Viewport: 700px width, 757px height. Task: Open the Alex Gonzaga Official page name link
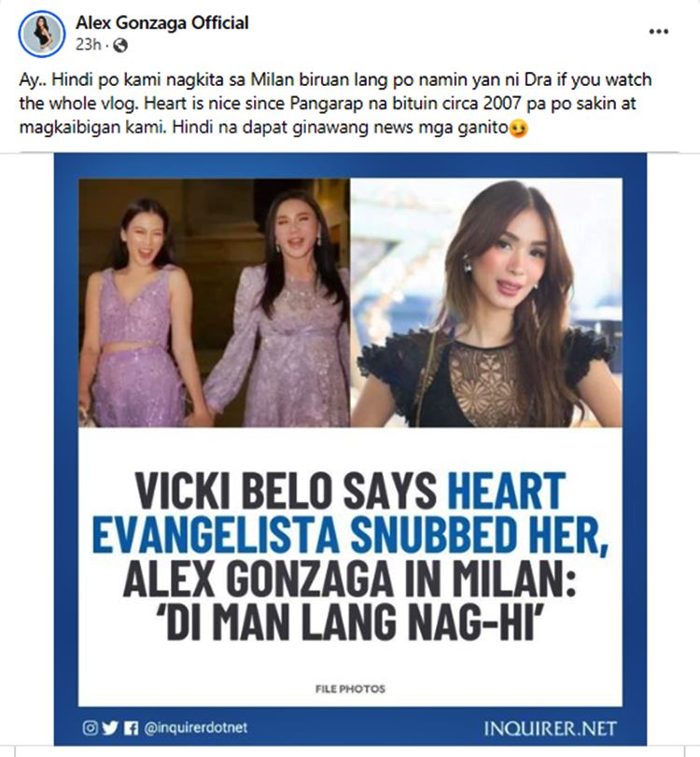point(161,22)
